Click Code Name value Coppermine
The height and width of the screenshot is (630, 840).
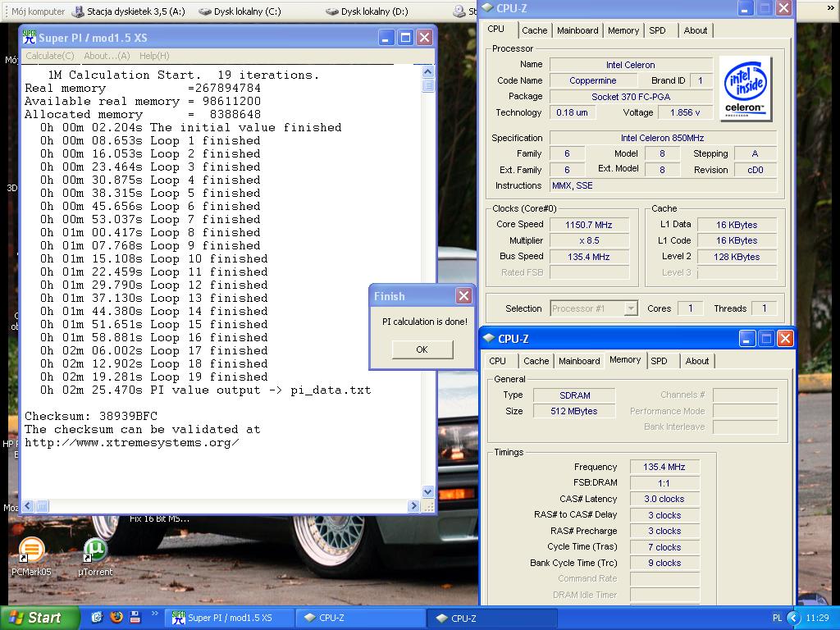(x=592, y=80)
